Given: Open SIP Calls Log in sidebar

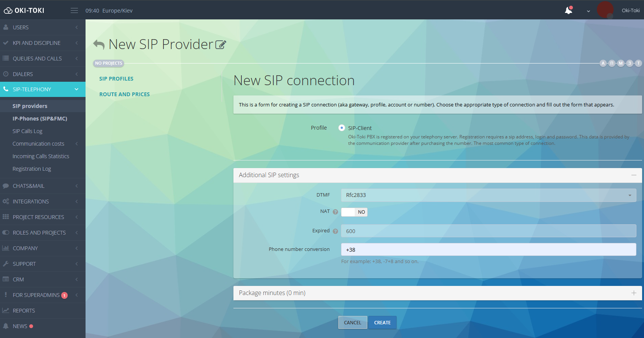Looking at the screenshot, I should pyautogui.click(x=27, y=131).
